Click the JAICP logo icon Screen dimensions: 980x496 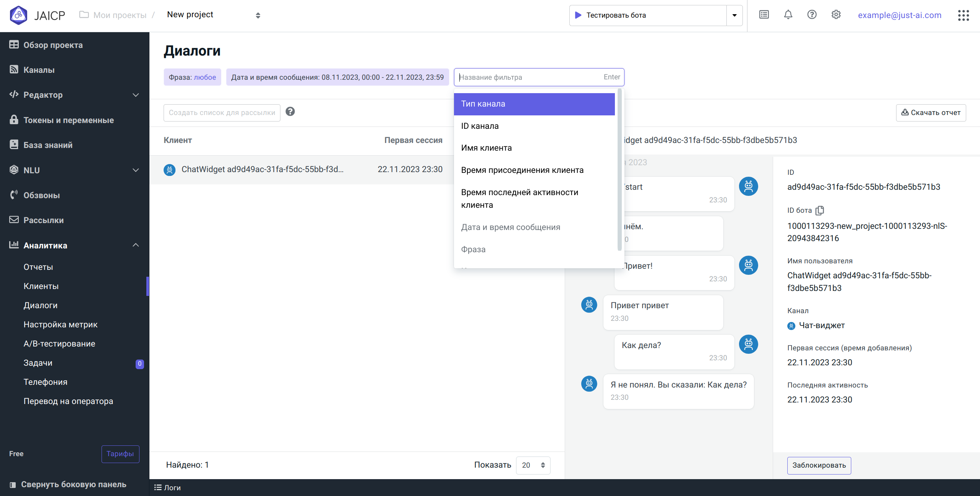(18, 15)
